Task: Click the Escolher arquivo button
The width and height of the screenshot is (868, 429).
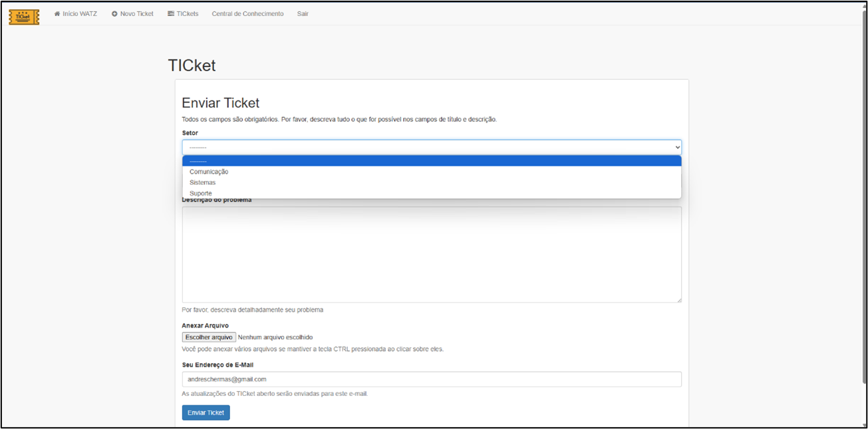Action: point(210,337)
